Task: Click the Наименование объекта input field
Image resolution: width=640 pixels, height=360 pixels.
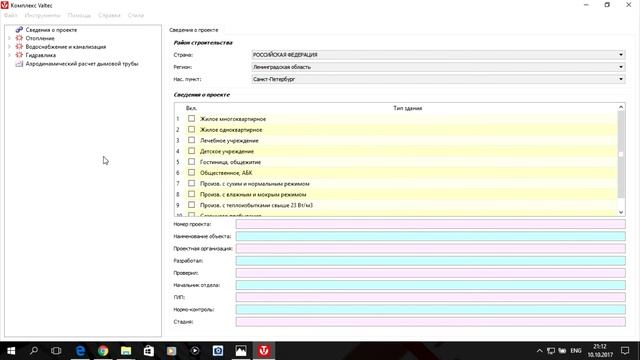Action: [x=431, y=236]
